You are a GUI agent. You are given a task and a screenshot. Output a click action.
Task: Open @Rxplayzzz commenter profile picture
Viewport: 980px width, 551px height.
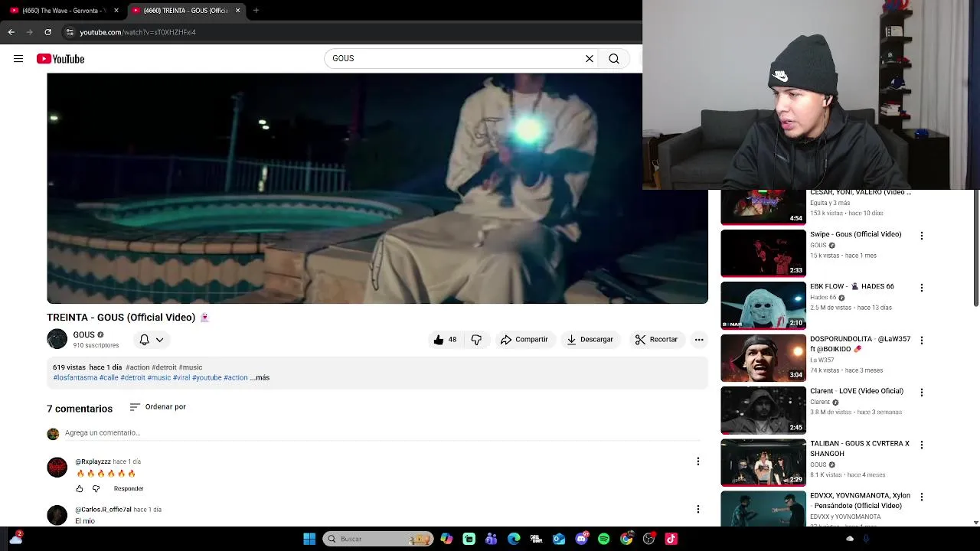[57, 468]
